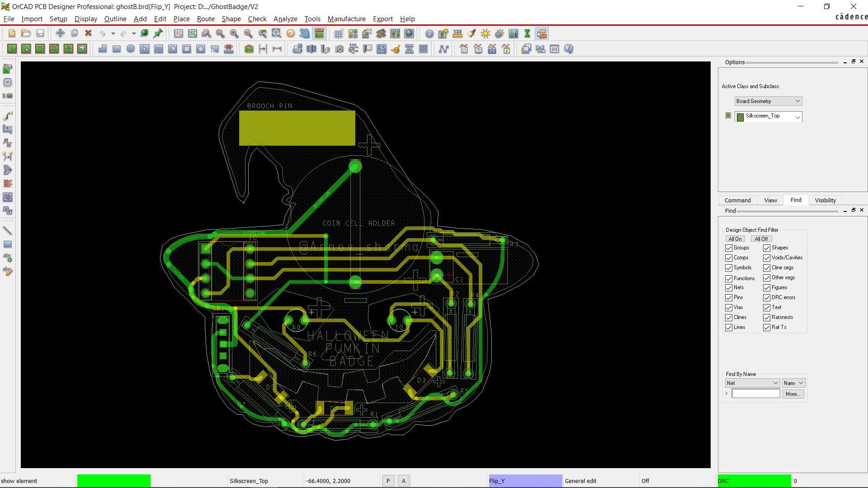Click the red Delete X icon

(x=89, y=33)
